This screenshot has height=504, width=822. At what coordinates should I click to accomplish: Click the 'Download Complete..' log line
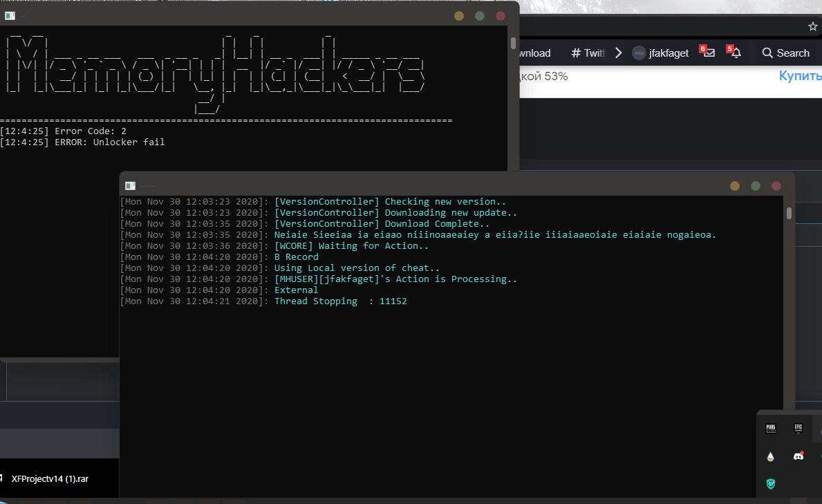pyautogui.click(x=305, y=224)
